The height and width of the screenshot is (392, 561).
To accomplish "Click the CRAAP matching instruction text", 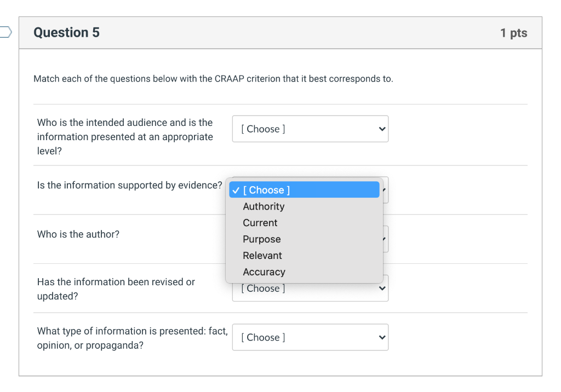I will (213, 79).
